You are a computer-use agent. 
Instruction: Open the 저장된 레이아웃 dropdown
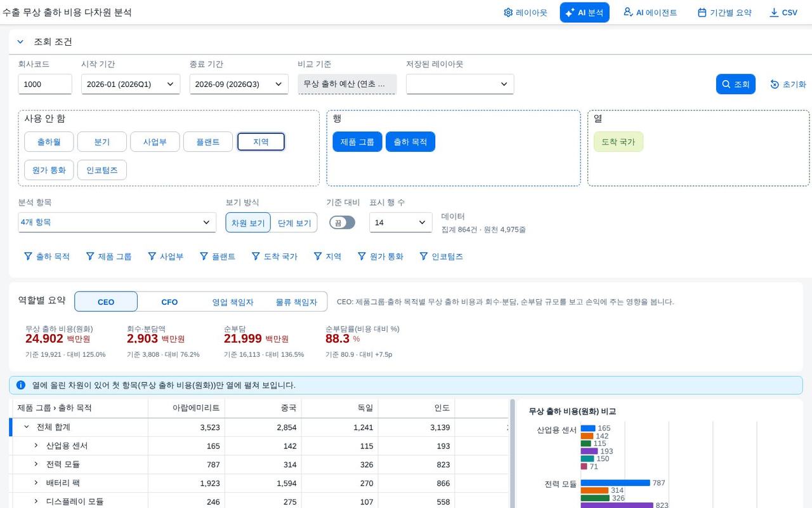pyautogui.click(x=460, y=84)
